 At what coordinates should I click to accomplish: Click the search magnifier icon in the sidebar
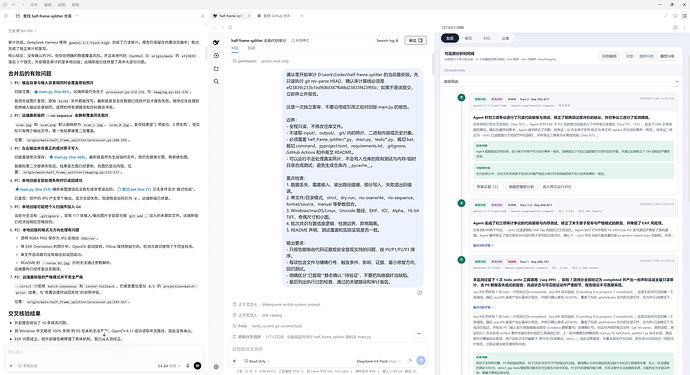216,81
